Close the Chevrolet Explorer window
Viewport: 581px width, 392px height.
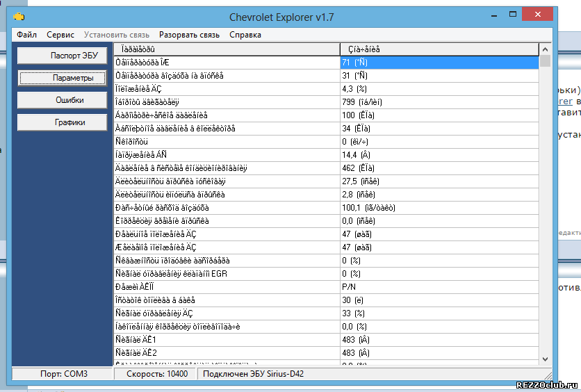click(538, 15)
